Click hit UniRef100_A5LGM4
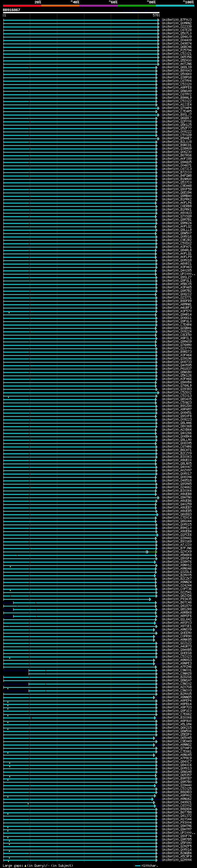 point(176,725)
